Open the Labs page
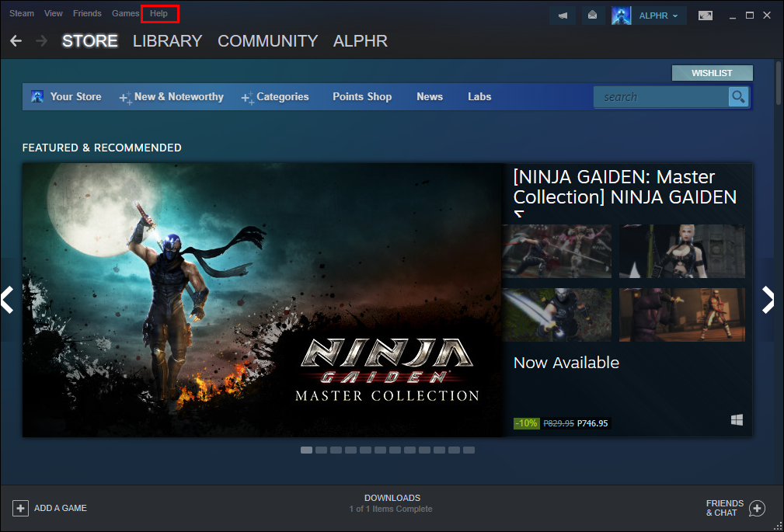 pyautogui.click(x=479, y=96)
